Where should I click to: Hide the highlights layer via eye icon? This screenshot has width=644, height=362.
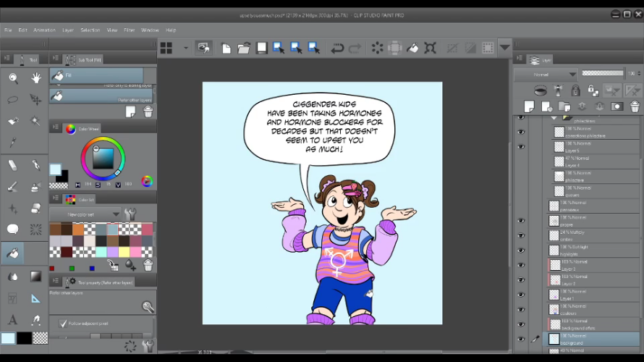521,251
